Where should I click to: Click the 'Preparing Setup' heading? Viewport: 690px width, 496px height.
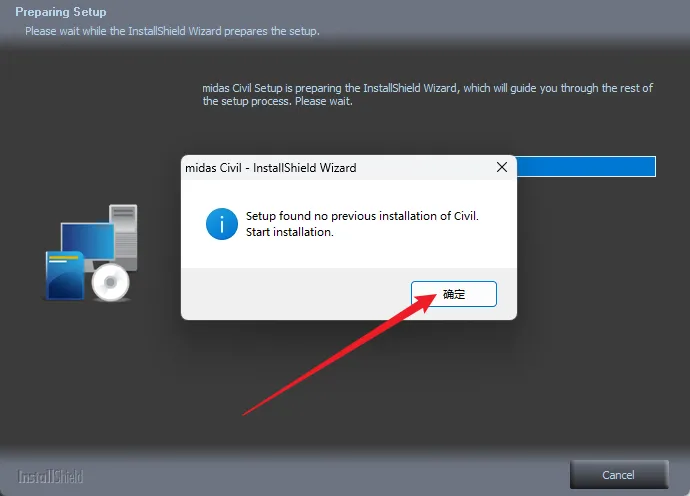point(61,12)
